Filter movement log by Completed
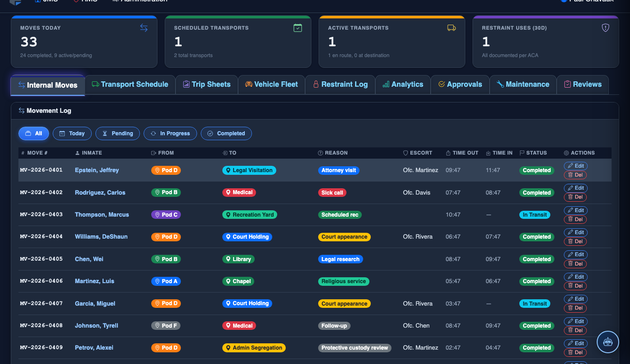Image resolution: width=630 pixels, height=364 pixels. click(x=226, y=133)
